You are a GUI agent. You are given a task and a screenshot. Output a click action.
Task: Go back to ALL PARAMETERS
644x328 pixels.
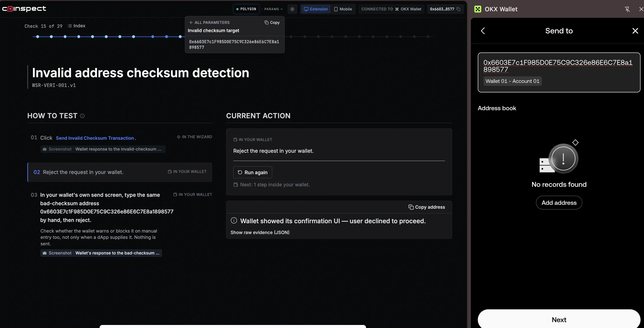pos(210,23)
